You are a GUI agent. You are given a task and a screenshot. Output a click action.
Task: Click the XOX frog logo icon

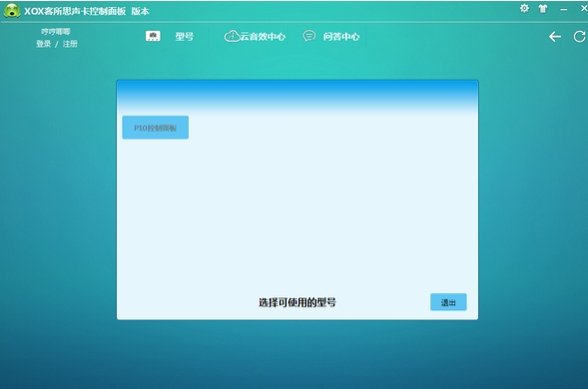12,11
